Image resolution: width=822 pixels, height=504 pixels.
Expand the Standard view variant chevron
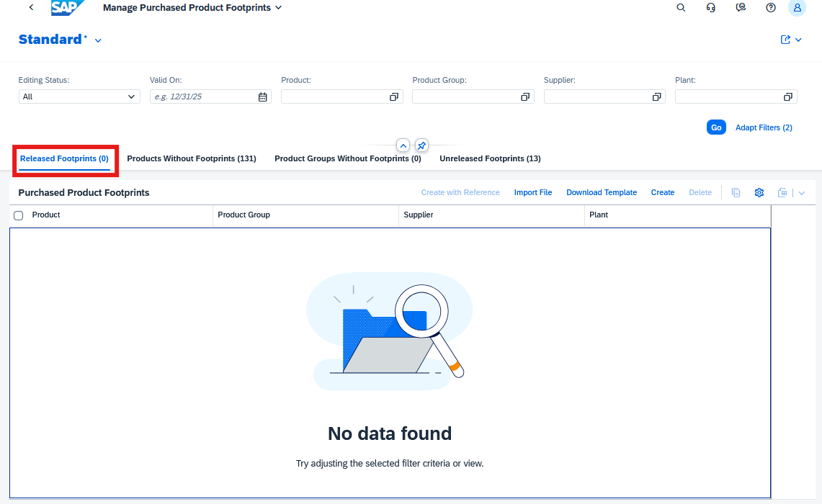(98, 40)
